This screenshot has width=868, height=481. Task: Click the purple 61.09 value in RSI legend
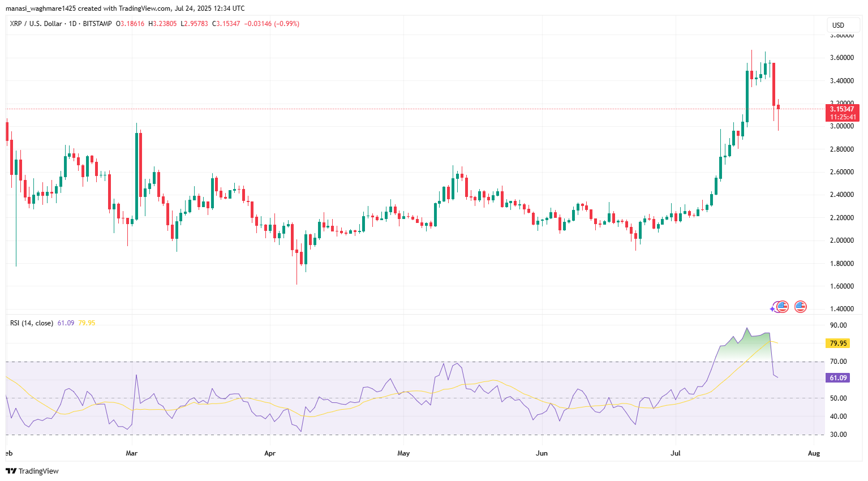(x=66, y=323)
